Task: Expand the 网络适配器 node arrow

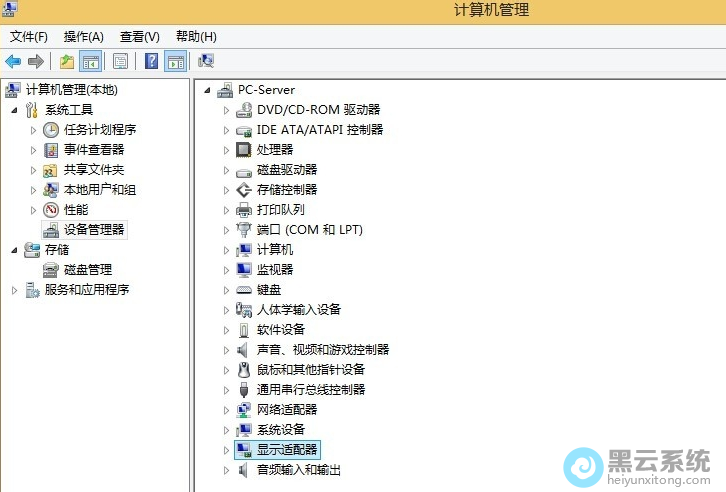Action: coord(227,410)
